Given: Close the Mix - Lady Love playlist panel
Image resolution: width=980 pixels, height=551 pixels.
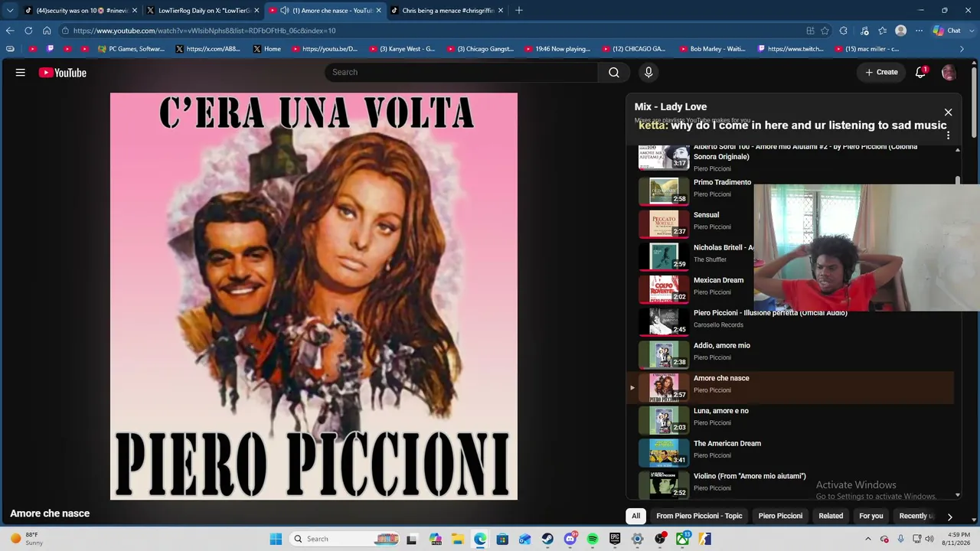Looking at the screenshot, I should point(948,112).
